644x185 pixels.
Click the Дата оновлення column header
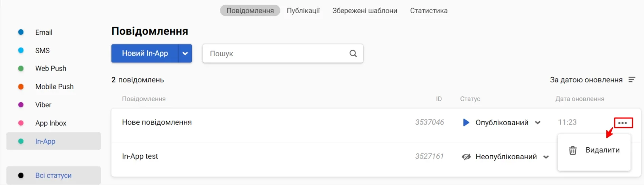coord(580,99)
